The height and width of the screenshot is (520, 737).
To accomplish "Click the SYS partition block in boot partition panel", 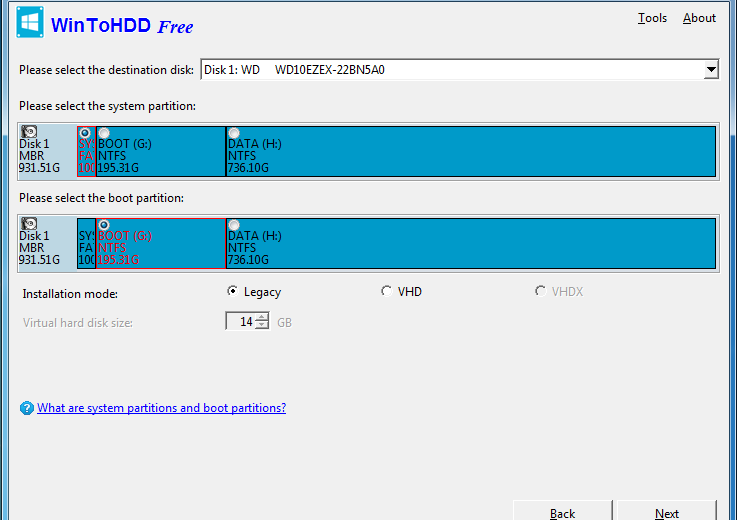I will click(x=86, y=244).
